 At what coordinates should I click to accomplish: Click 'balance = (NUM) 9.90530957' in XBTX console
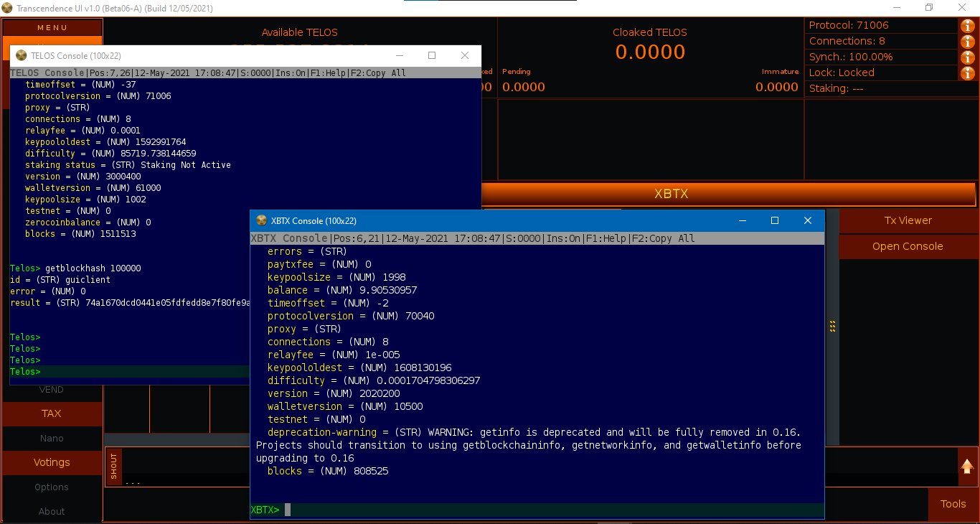[x=342, y=290]
